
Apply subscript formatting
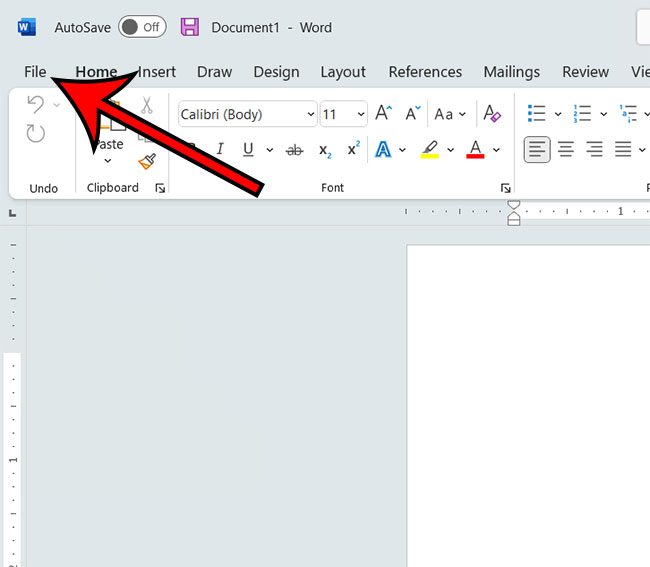pos(325,150)
